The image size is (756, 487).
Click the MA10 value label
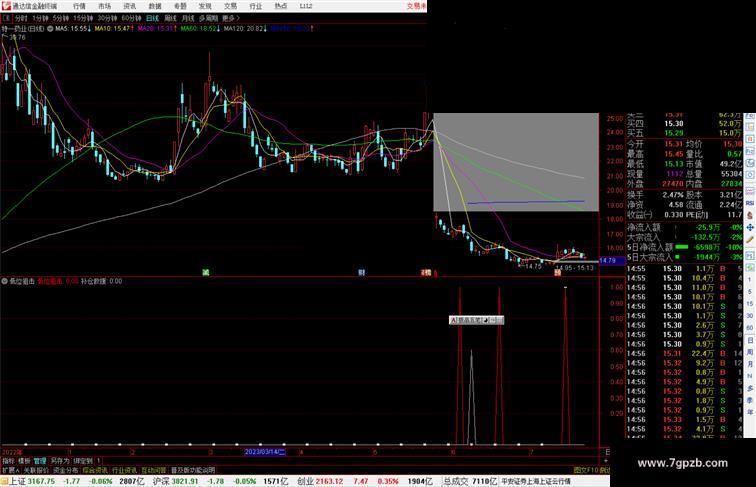(114, 29)
